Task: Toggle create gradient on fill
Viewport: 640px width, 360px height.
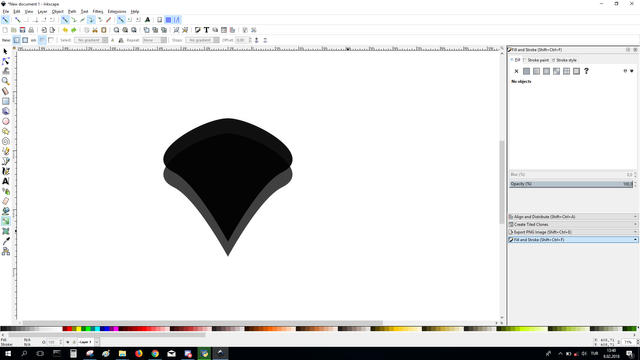Action: 42,40
